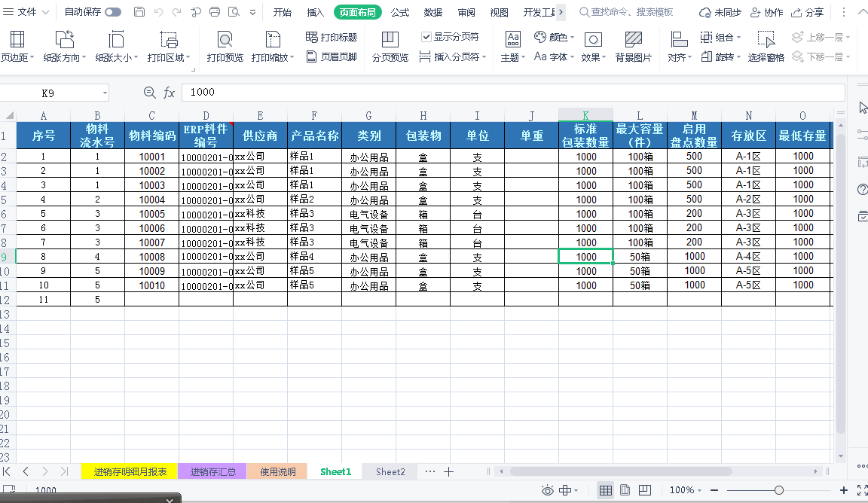
Task: Toggle the AutoSave (自动保存) switch
Action: tap(113, 12)
